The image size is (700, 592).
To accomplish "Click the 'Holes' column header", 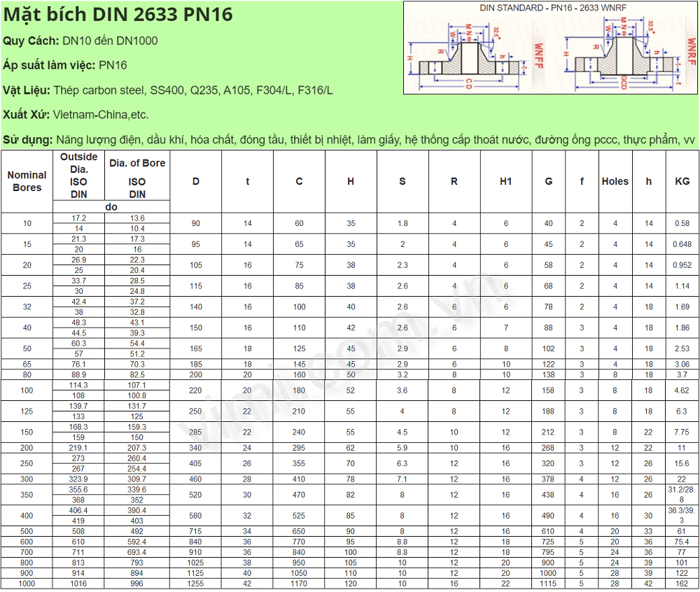I will pos(615,181).
